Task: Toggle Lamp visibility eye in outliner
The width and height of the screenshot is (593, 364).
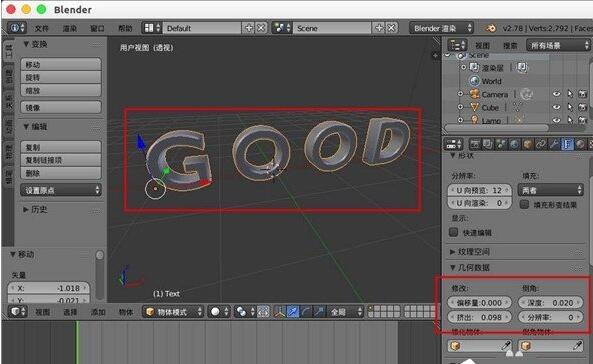Action: pyautogui.click(x=556, y=120)
